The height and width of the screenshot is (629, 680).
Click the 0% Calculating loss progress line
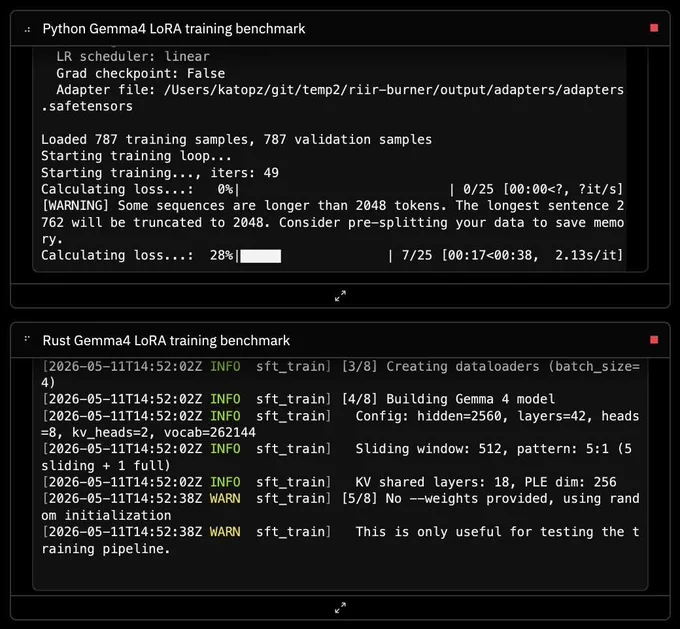pos(332,189)
